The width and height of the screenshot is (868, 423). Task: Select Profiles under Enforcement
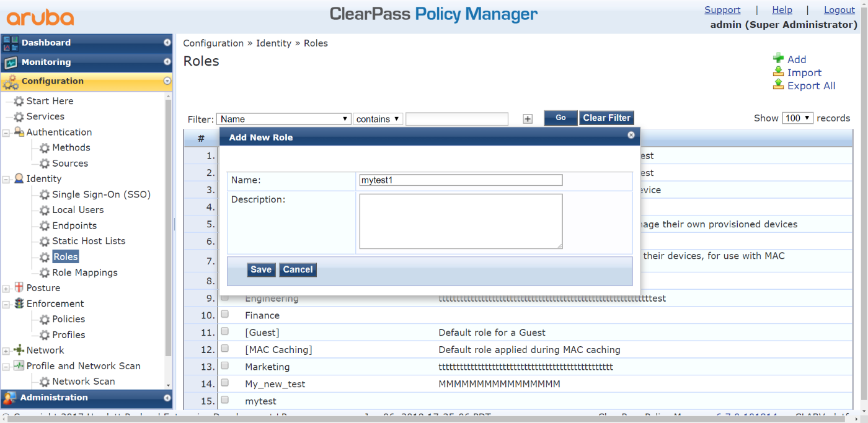coord(69,334)
